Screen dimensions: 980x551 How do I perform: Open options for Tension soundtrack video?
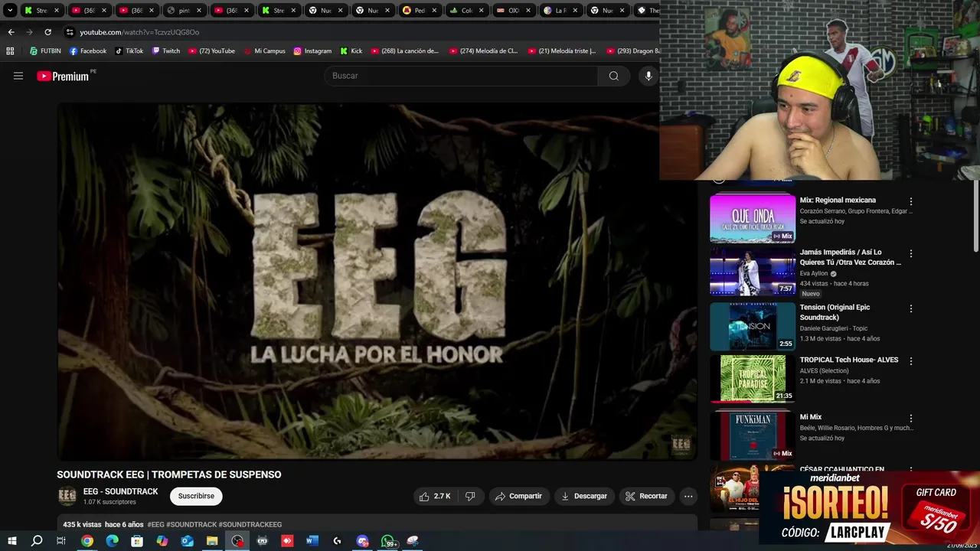coord(911,308)
